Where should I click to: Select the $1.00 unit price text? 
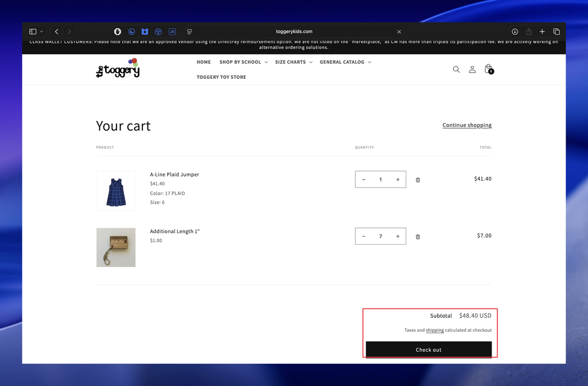[x=156, y=241]
